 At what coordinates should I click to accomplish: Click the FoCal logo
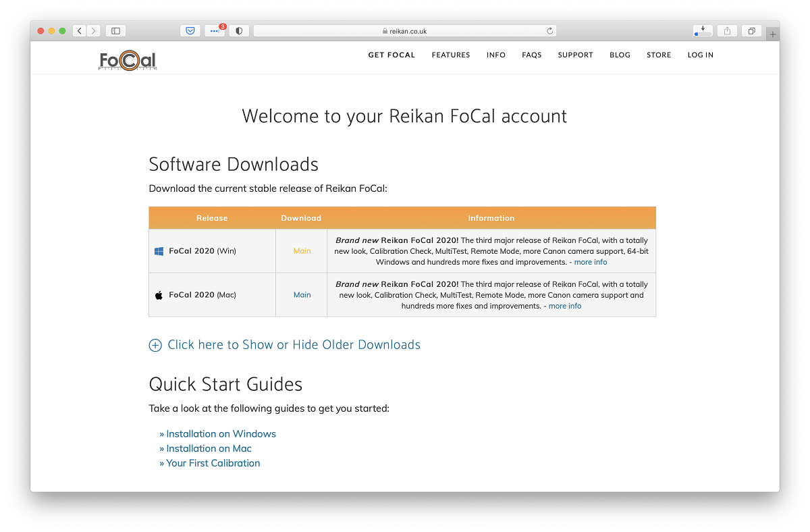point(128,60)
